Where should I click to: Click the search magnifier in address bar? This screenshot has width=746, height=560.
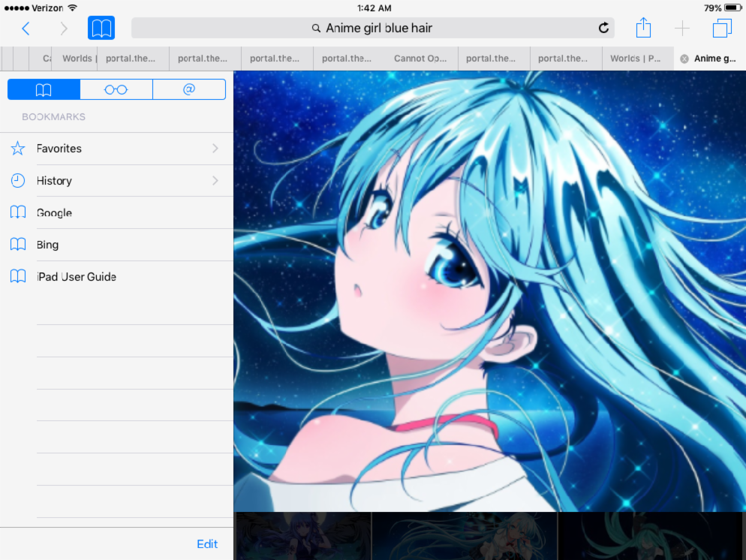(316, 28)
